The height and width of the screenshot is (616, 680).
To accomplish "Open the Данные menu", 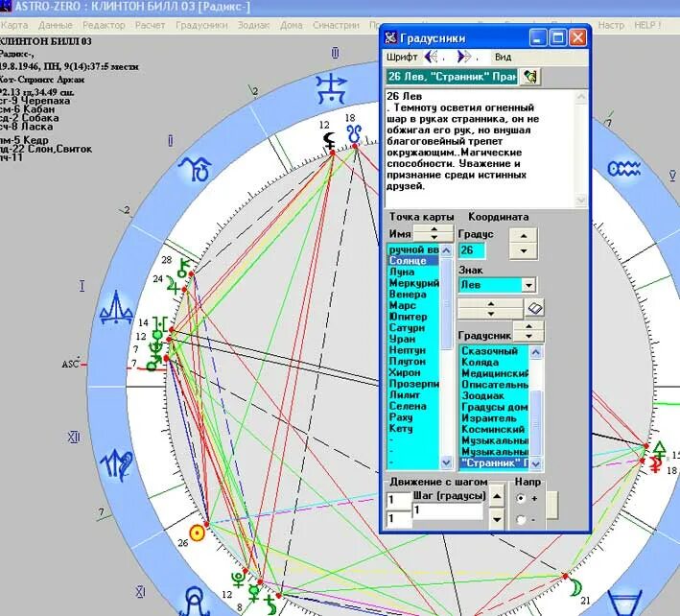I will [56, 25].
